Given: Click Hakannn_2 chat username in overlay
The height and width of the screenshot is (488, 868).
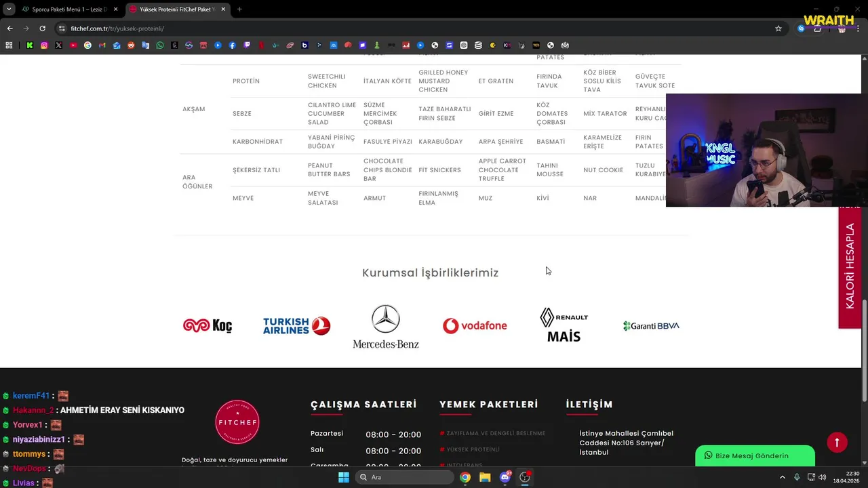Looking at the screenshot, I should tap(33, 410).
